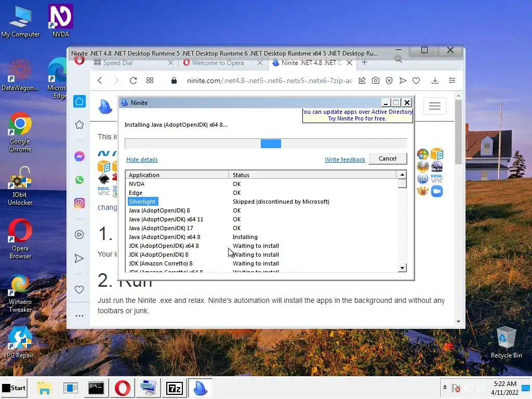Select the Silverlight row
The height and width of the screenshot is (399, 532).
262,202
